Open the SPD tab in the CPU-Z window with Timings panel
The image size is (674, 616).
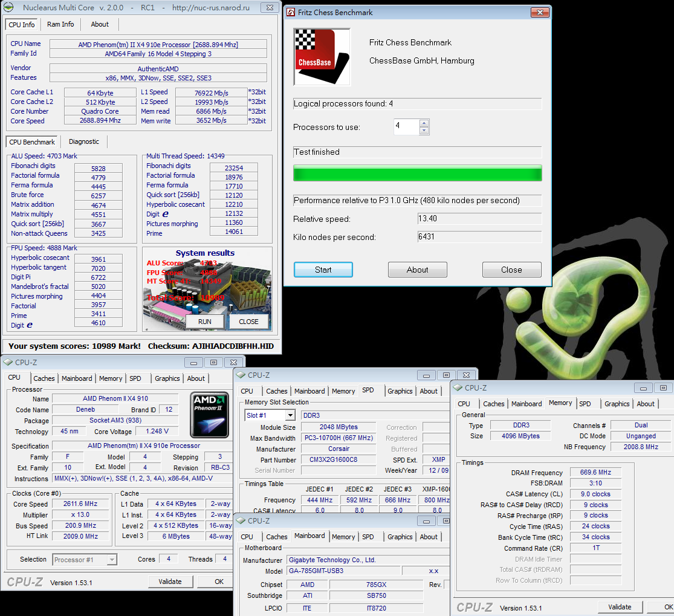(585, 404)
